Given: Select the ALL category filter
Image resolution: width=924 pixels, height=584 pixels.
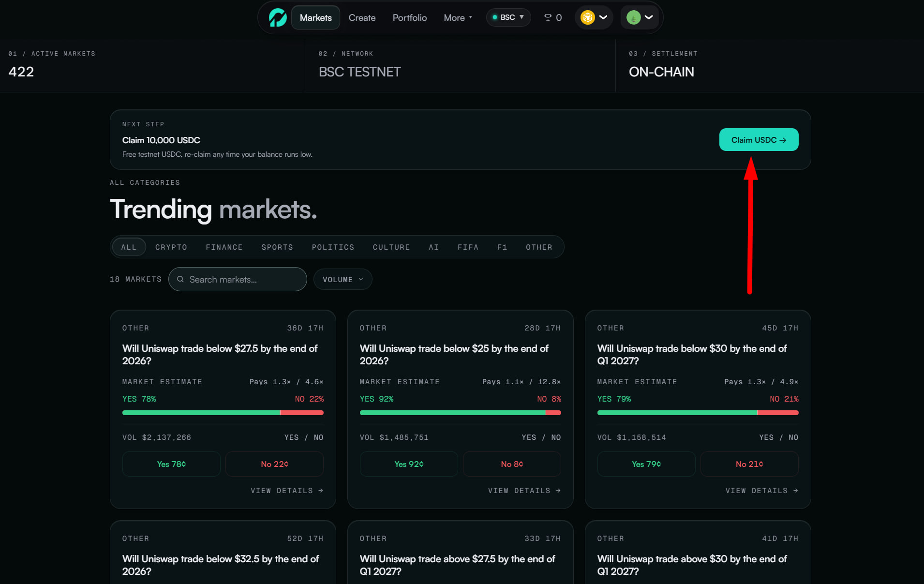Looking at the screenshot, I should point(129,247).
